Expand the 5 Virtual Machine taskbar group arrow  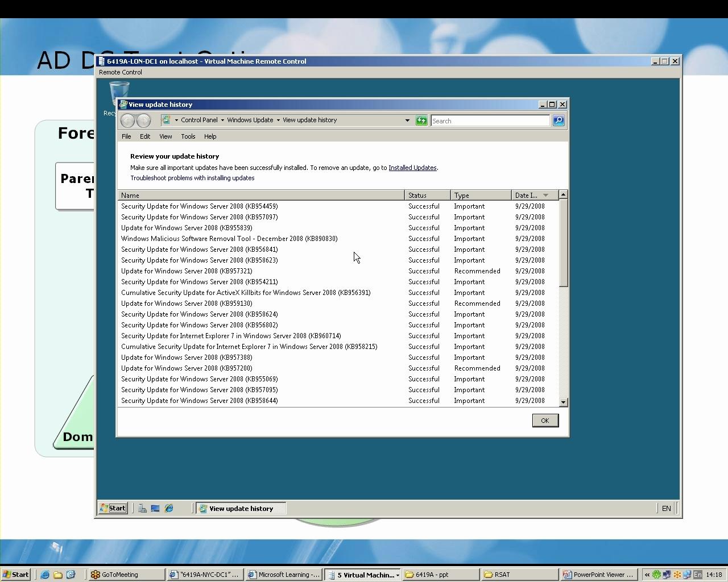click(397, 575)
